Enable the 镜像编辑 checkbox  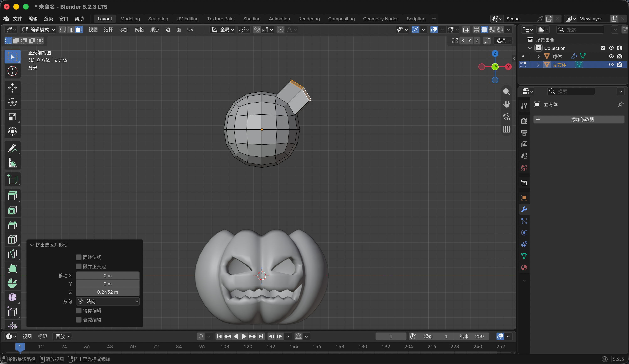tap(78, 310)
